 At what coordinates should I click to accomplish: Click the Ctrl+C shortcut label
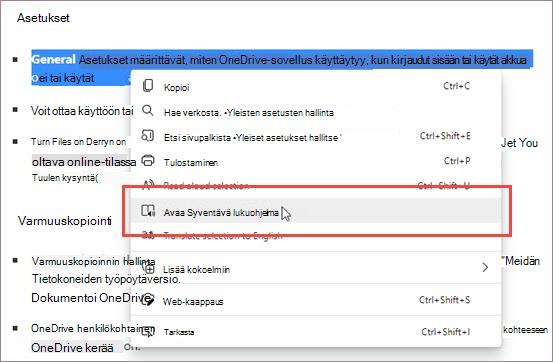coord(456,86)
